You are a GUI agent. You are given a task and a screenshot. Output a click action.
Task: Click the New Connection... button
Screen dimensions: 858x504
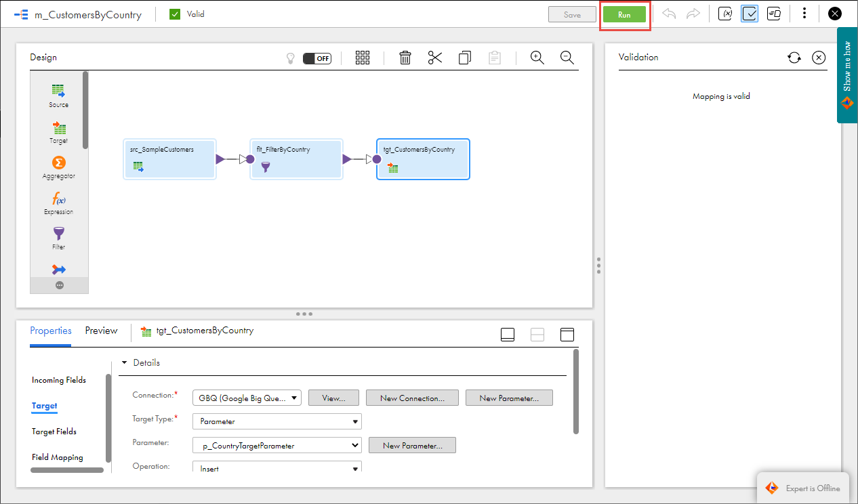412,398
